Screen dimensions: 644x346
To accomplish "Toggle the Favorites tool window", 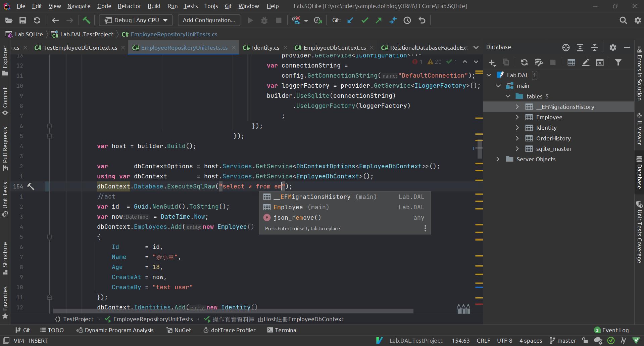I will [5, 302].
